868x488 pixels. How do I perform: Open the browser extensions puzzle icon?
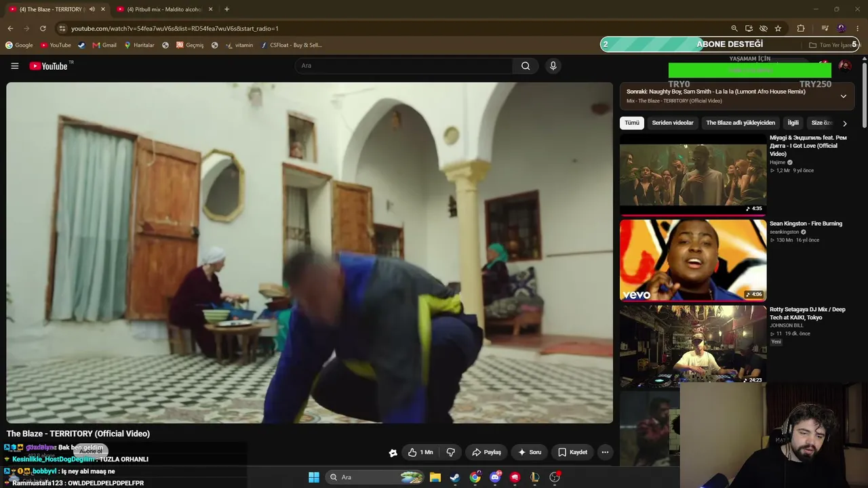[x=801, y=28]
